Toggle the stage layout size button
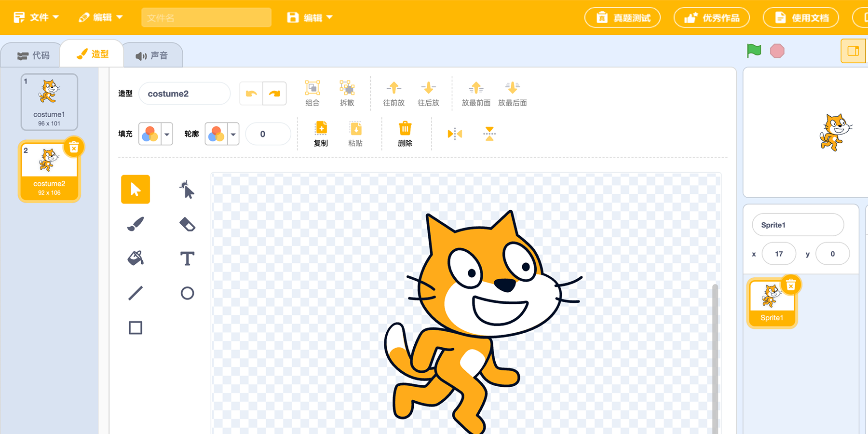The width and height of the screenshot is (868, 434). pyautogui.click(x=853, y=51)
